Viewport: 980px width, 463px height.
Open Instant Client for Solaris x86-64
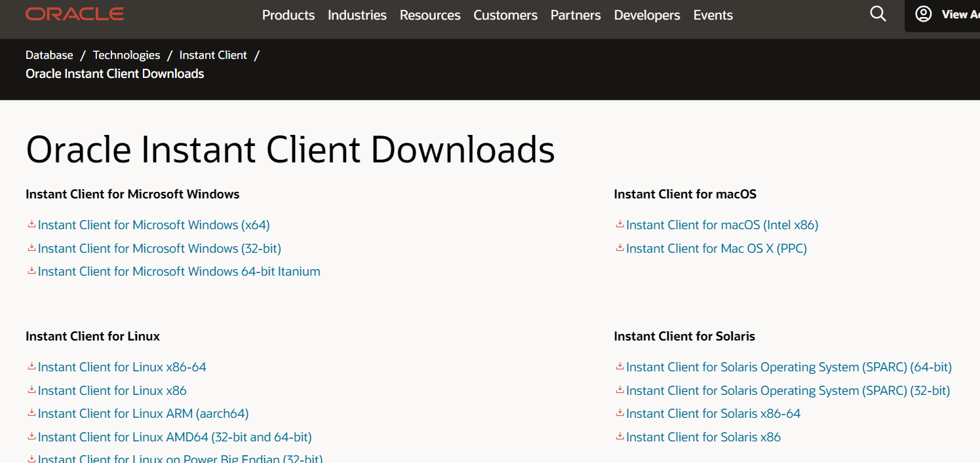coord(713,413)
